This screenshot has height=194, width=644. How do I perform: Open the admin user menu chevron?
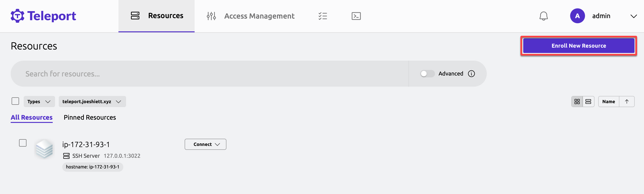point(633,16)
